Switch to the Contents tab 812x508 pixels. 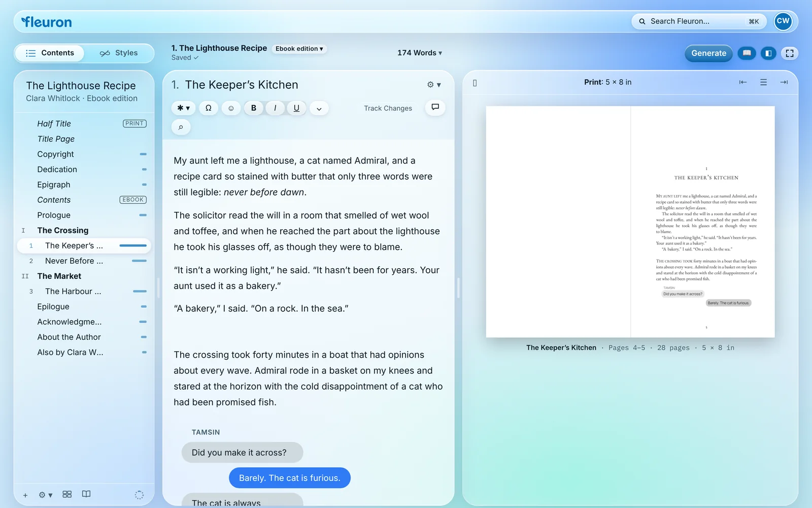point(50,53)
